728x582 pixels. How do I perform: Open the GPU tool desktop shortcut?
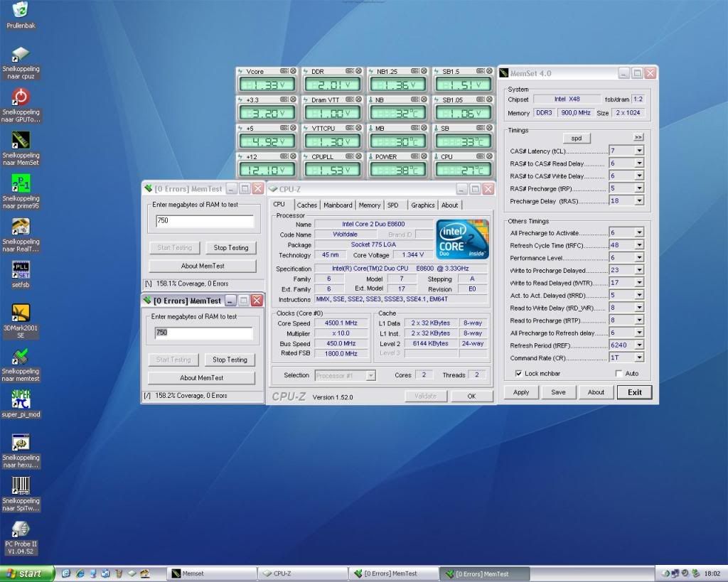(x=21, y=97)
